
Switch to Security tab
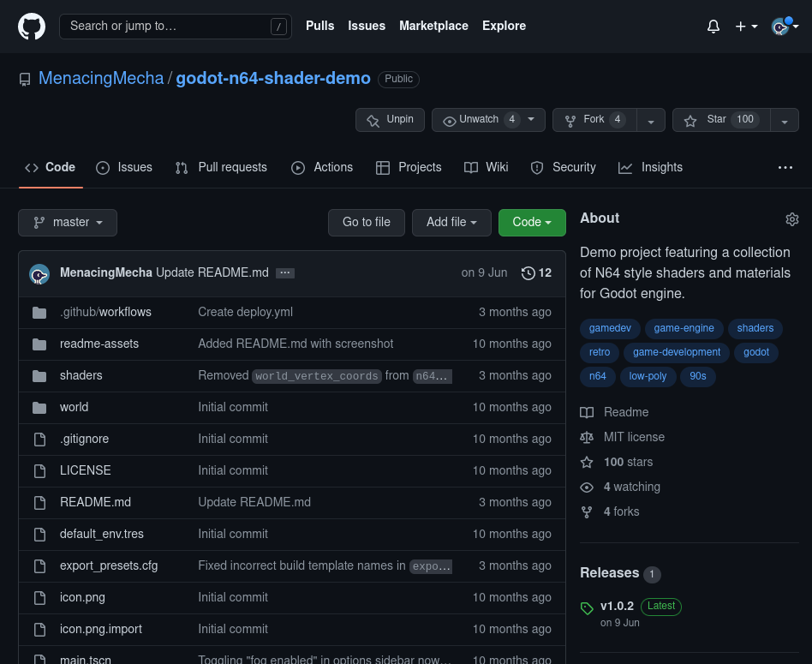(564, 167)
